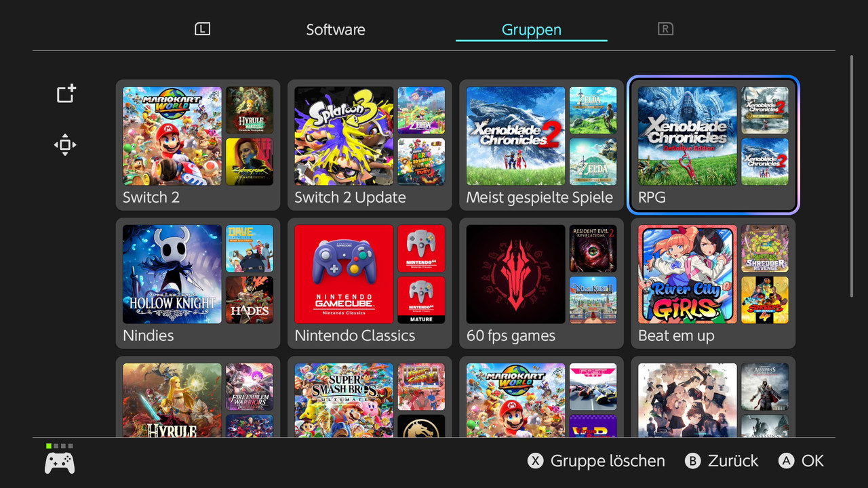Image resolution: width=868 pixels, height=488 pixels.
Task: Open the Nintendo Classics group
Action: (x=370, y=283)
